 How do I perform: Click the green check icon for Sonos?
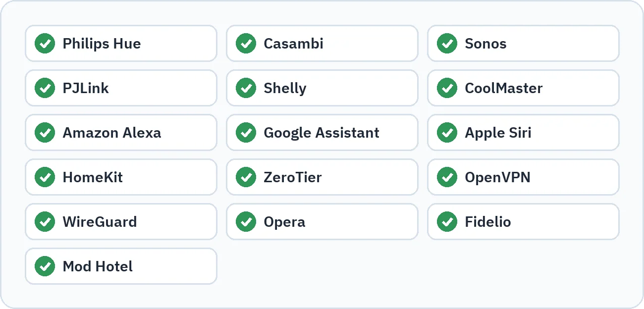[x=447, y=44]
